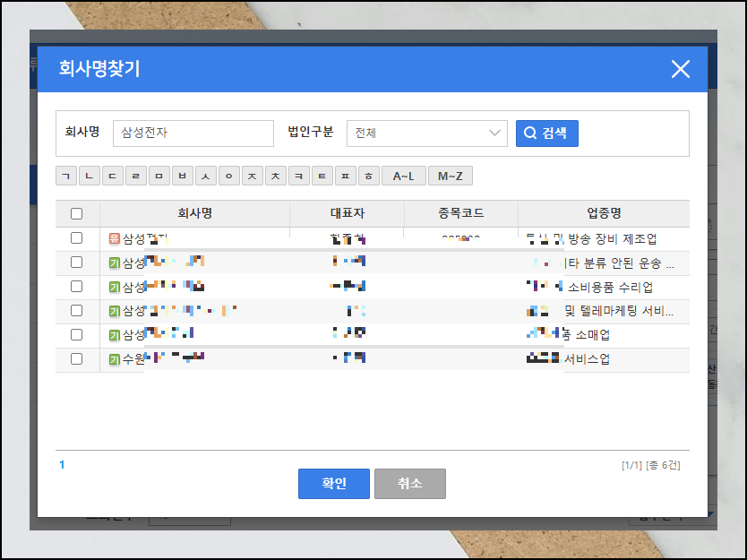This screenshot has height=560, width=747.
Task: Filter companies by A~L range
Action: pos(404,176)
